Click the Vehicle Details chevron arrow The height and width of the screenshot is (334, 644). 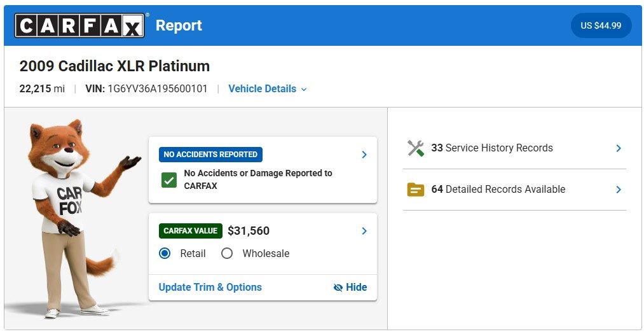pyautogui.click(x=304, y=89)
